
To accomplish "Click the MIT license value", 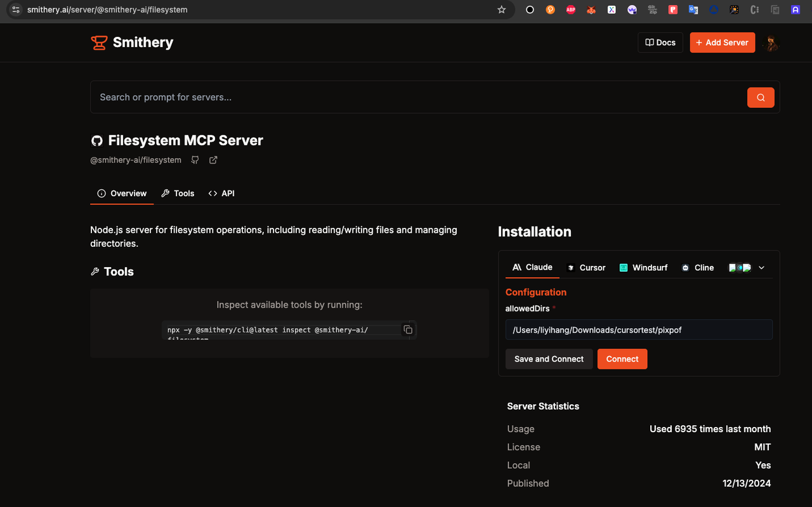I will [x=763, y=447].
